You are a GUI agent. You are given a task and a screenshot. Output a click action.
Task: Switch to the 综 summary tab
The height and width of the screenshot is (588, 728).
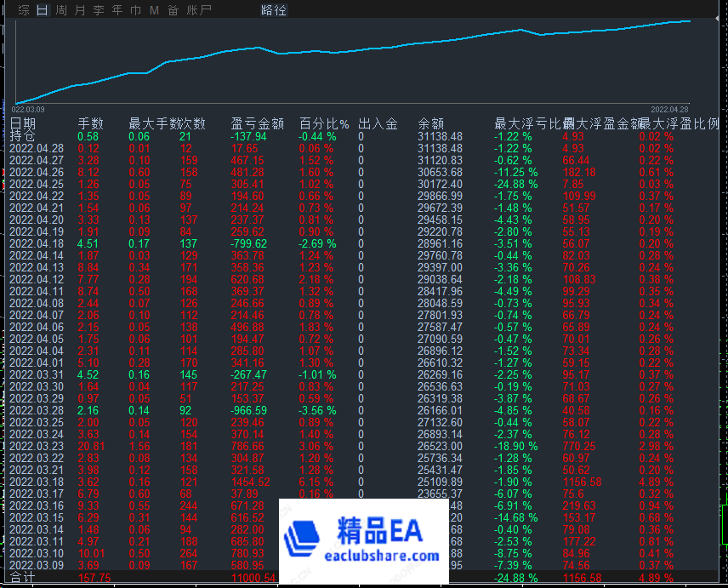[x=24, y=9]
